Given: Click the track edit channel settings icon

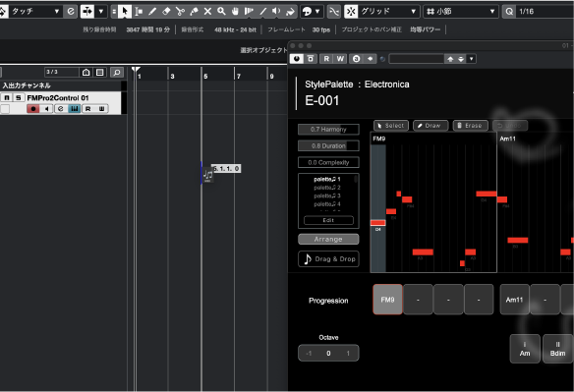Looking at the screenshot, I should pyautogui.click(x=60, y=109).
